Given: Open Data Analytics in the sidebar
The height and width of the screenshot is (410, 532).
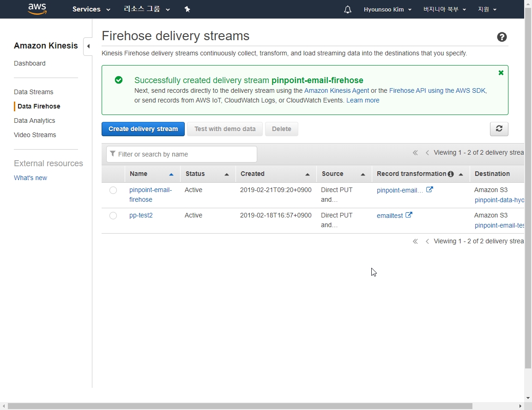Looking at the screenshot, I should (34, 121).
